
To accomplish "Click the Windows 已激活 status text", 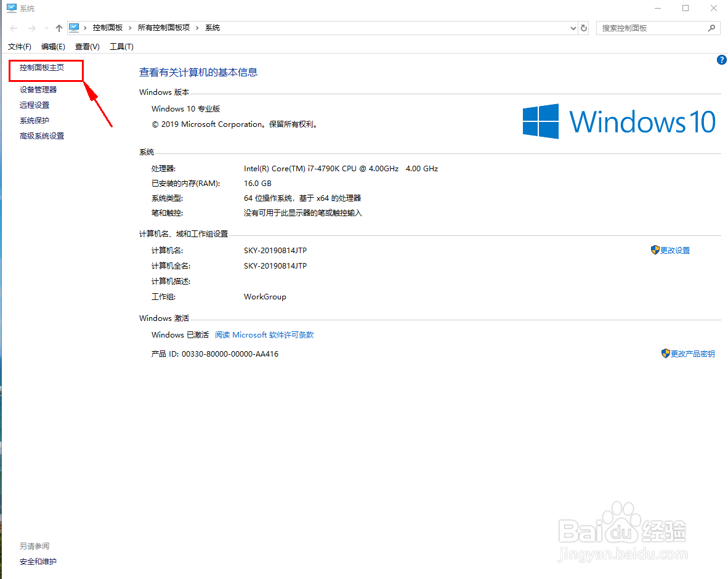I will pos(180,334).
